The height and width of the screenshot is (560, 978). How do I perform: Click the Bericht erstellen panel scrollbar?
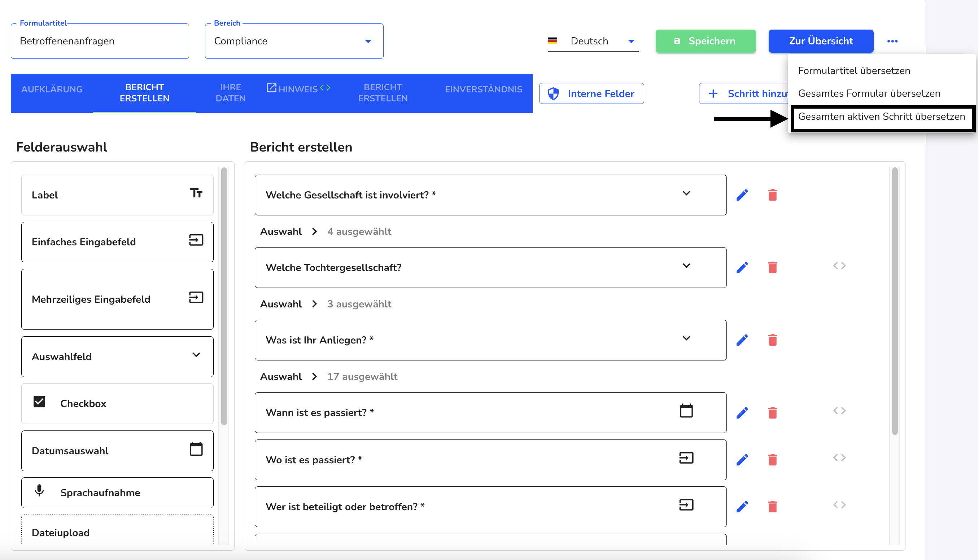[895, 301]
